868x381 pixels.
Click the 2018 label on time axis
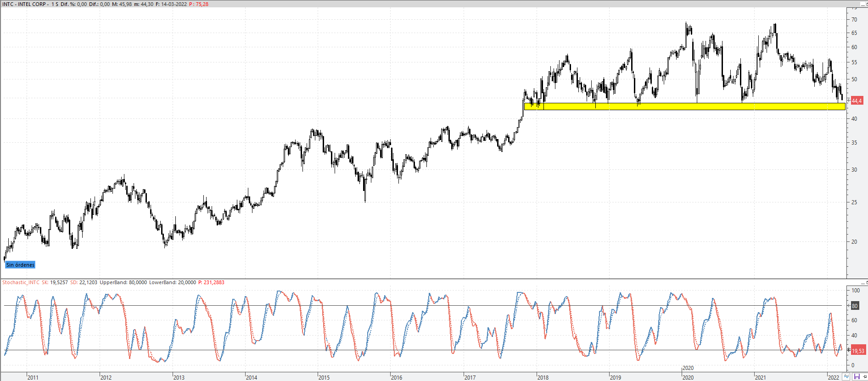(x=543, y=377)
